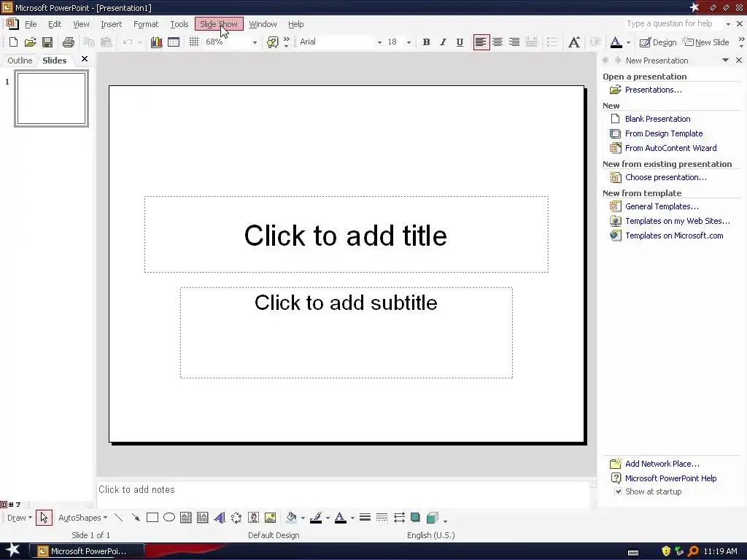Open the Slide Show menu
The width and height of the screenshot is (747, 560).
click(219, 24)
